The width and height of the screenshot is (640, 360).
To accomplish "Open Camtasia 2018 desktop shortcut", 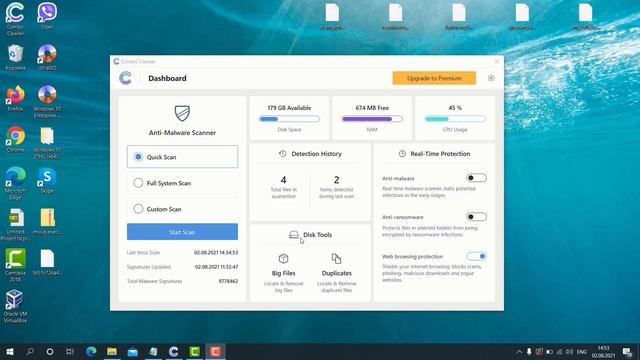I will pyautogui.click(x=15, y=265).
